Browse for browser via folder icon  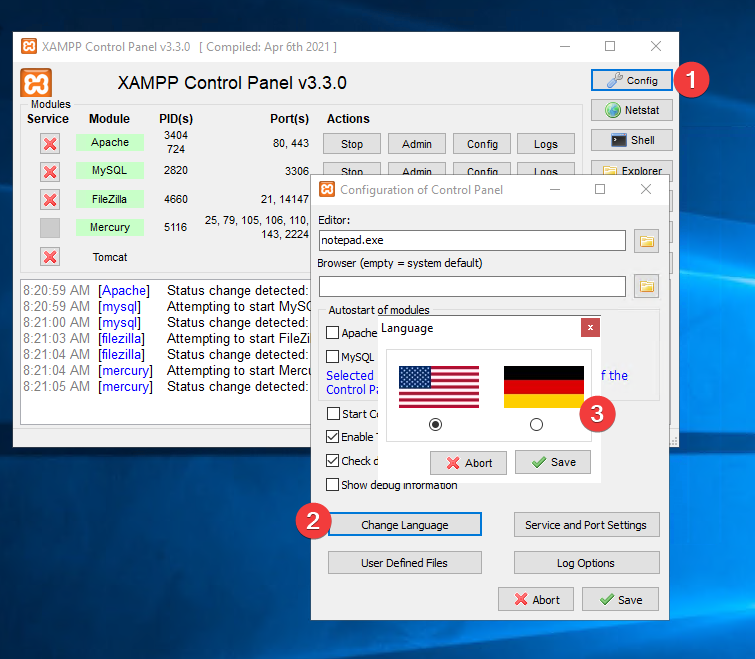coord(646,287)
